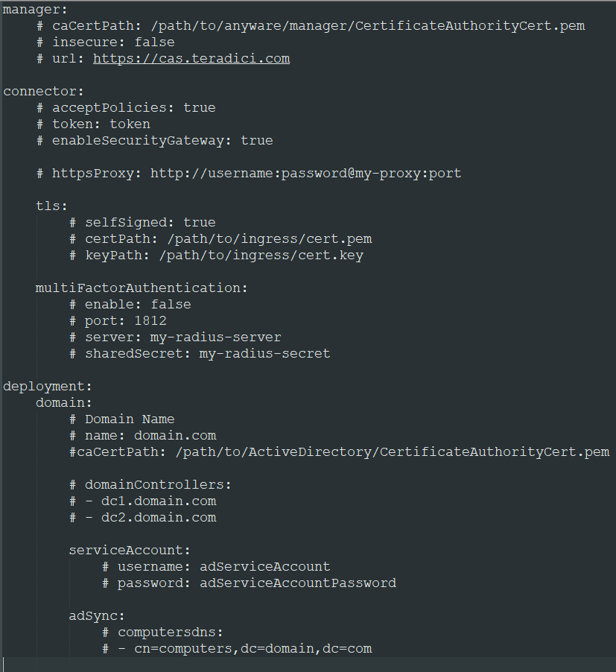
Task: Click the deployment: section header
Action: 48,386
